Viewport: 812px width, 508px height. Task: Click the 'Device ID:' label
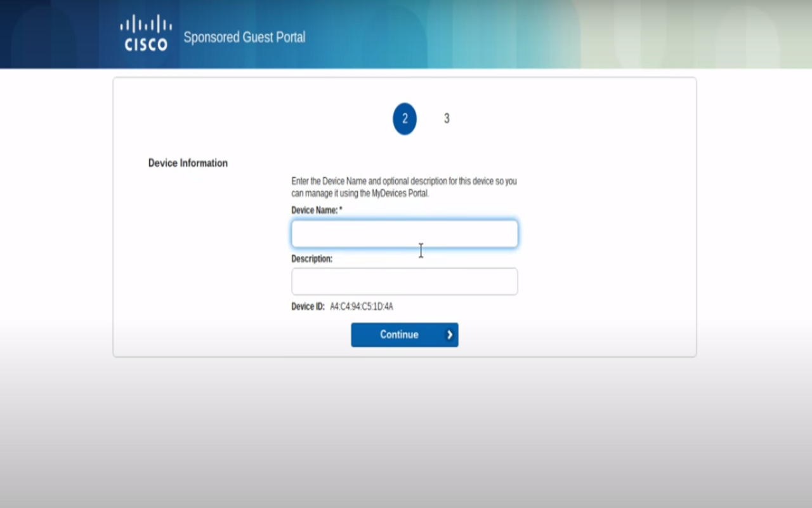[308, 307]
